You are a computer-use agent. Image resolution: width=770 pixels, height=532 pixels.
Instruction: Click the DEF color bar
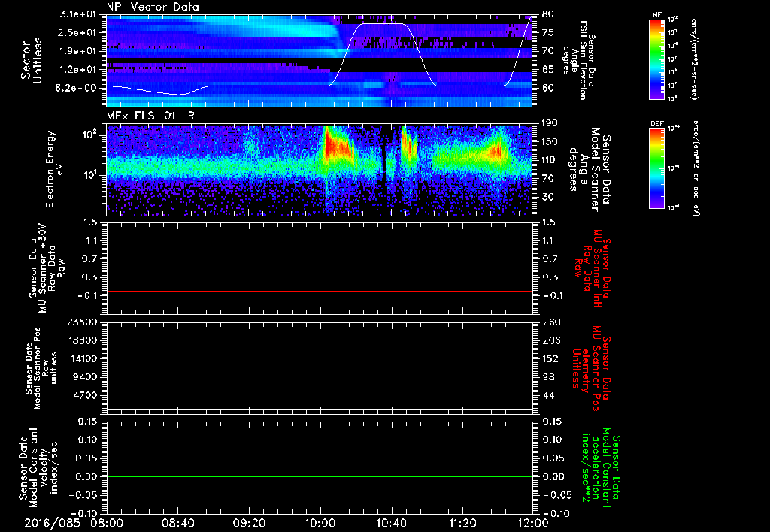tap(657, 168)
